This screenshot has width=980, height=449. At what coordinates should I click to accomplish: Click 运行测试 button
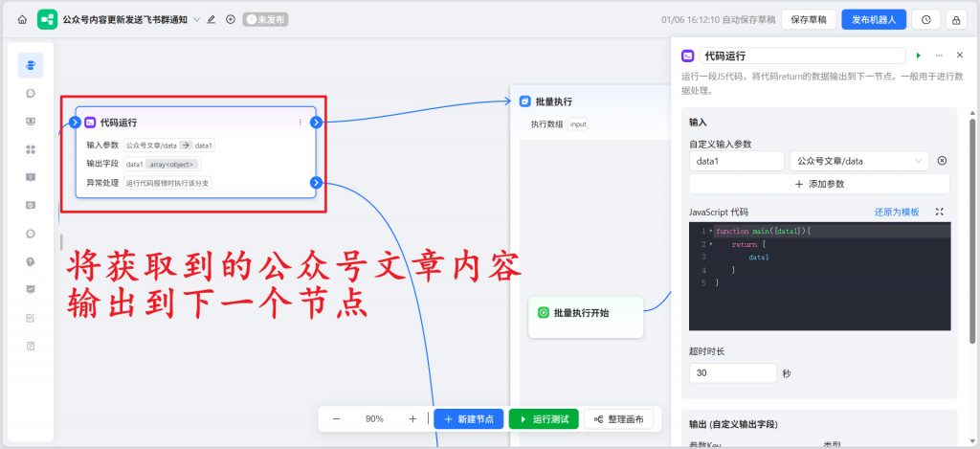[x=544, y=419]
